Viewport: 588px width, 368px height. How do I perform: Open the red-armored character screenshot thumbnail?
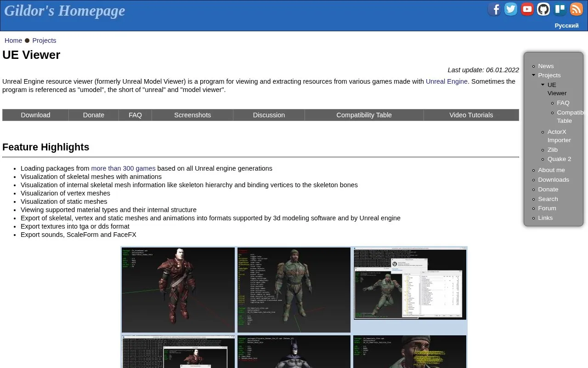tap(178, 290)
